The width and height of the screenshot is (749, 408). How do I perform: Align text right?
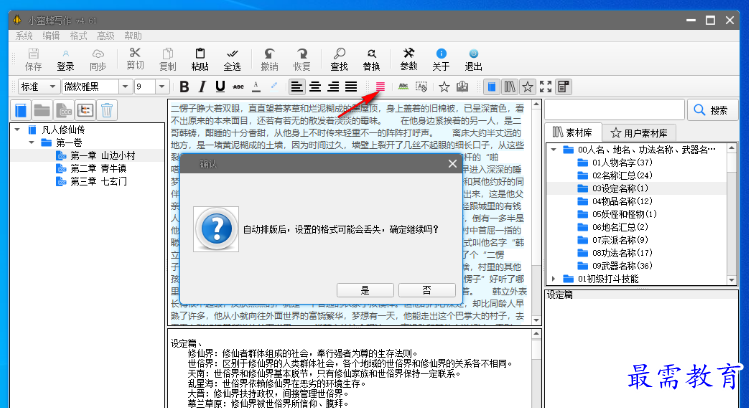[333, 86]
